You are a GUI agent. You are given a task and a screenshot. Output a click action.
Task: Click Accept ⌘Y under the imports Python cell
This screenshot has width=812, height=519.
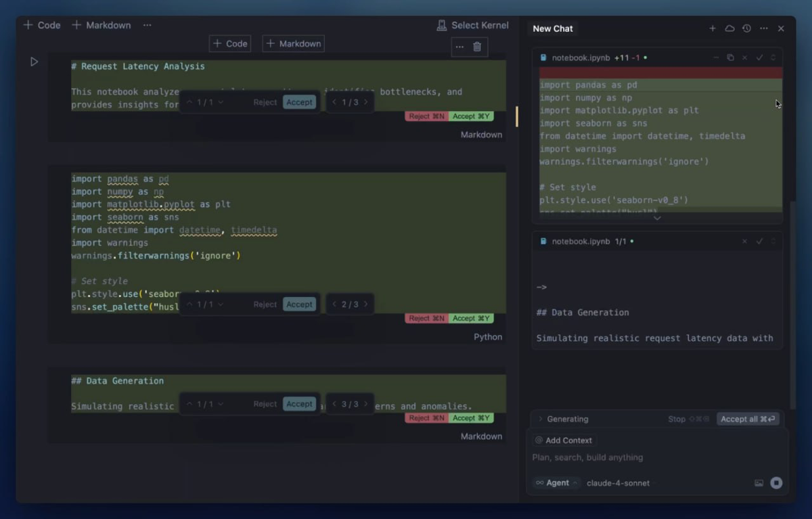(471, 319)
